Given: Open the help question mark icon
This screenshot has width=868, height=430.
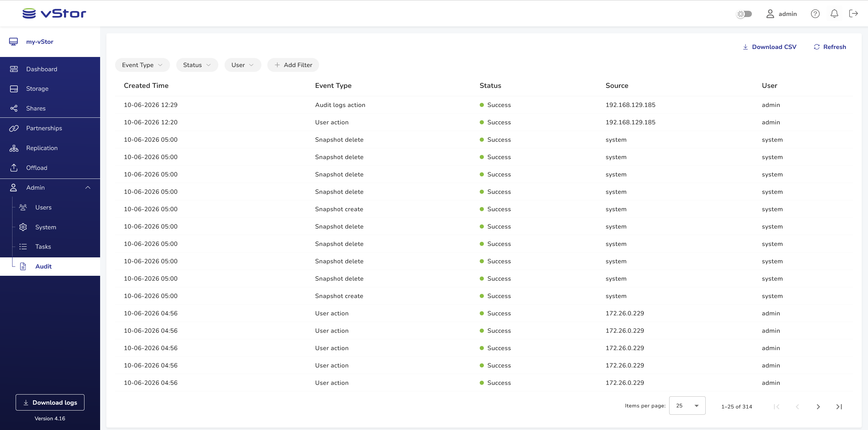Looking at the screenshot, I should 815,14.
